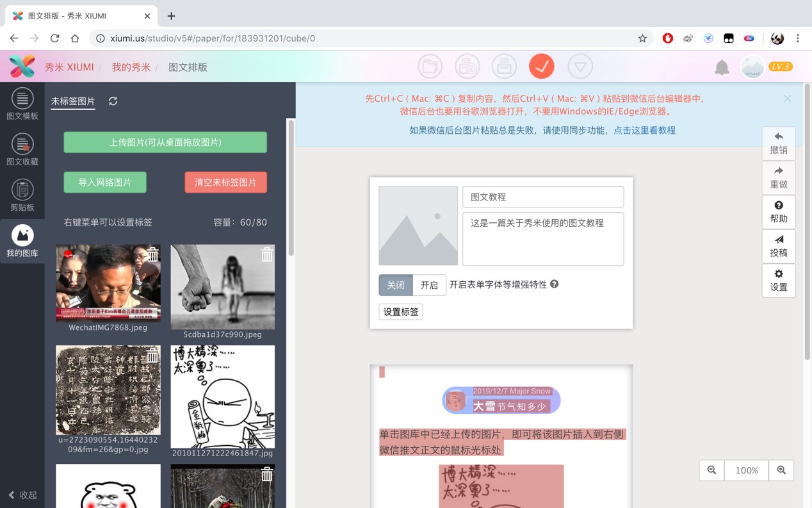The height and width of the screenshot is (508, 812).
Task: Expand the downward triangle menu in top toolbar
Action: 580,67
